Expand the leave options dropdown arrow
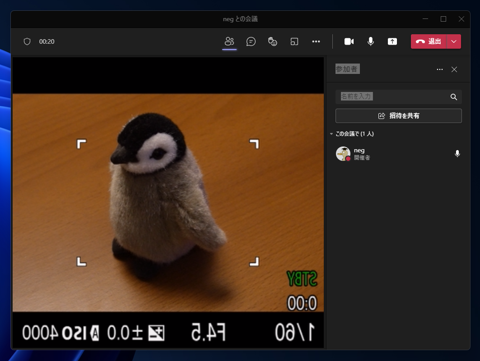This screenshot has height=361, width=480. (454, 42)
